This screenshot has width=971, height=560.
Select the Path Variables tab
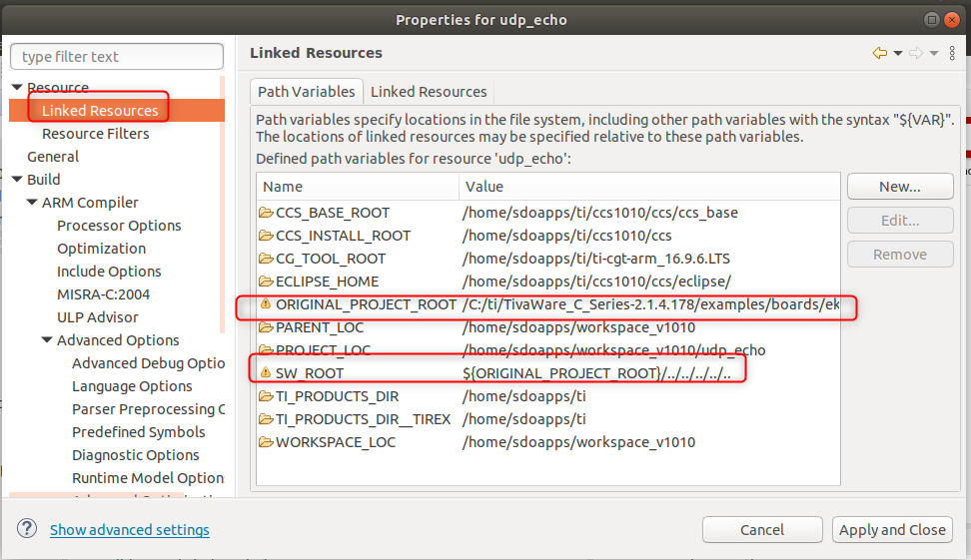(x=306, y=92)
